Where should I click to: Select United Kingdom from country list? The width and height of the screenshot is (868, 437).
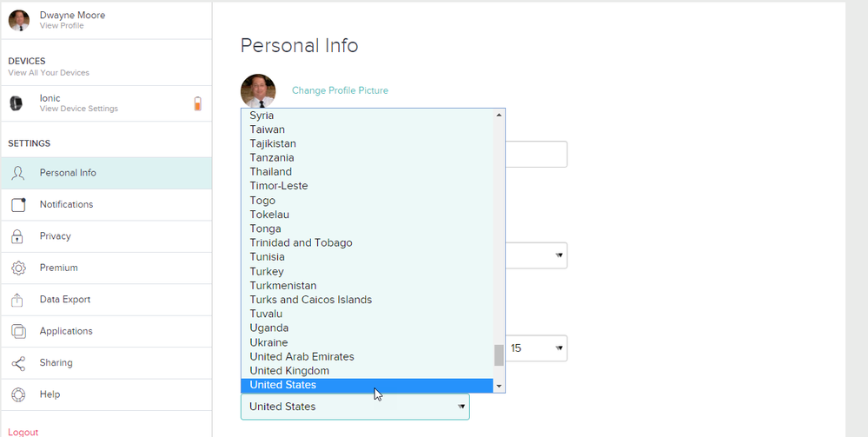click(x=367, y=370)
